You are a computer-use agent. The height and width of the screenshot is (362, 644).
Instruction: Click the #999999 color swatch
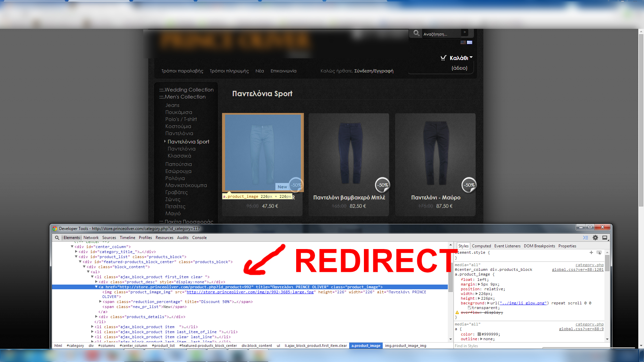[x=479, y=334]
